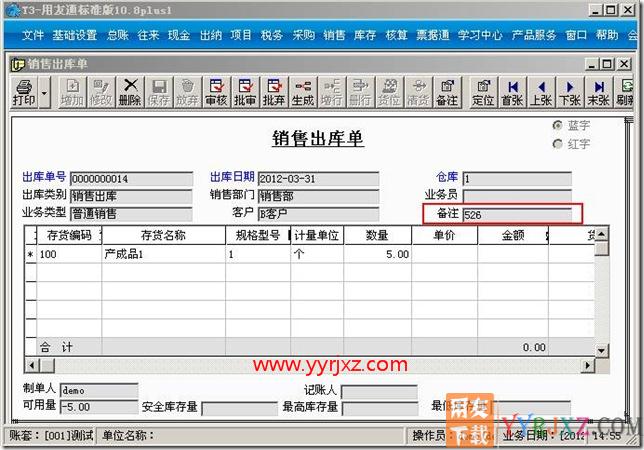Open the 库存 menu
This screenshot has height=450, width=644.
pos(365,35)
